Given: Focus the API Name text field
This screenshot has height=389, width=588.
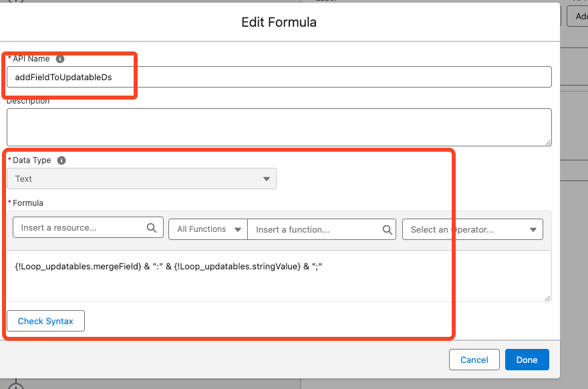Looking at the screenshot, I should 279,77.
